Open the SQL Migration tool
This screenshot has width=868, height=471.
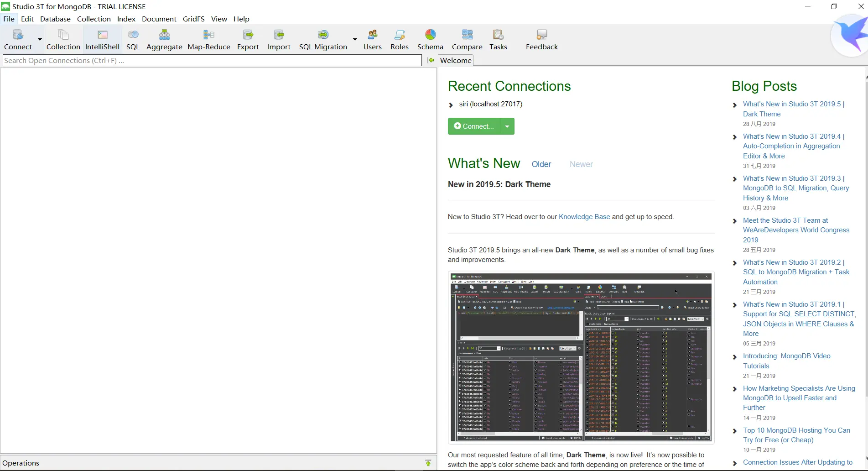pos(323,39)
